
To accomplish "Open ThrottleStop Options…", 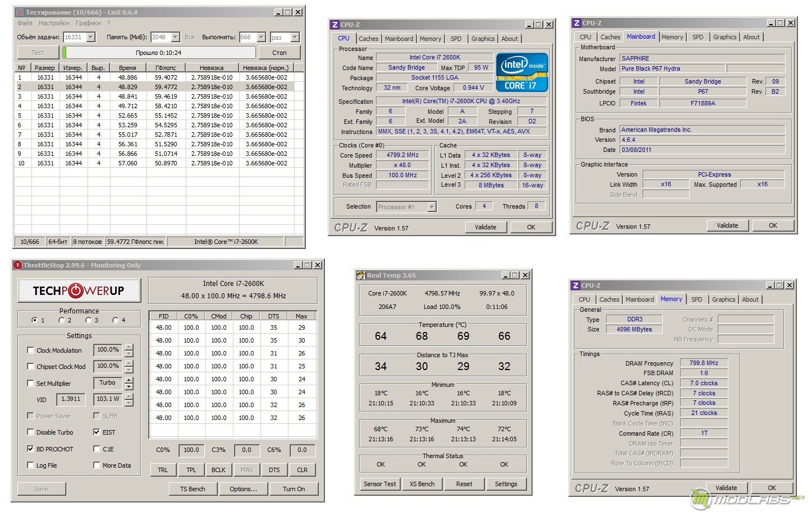I will pyautogui.click(x=243, y=489).
